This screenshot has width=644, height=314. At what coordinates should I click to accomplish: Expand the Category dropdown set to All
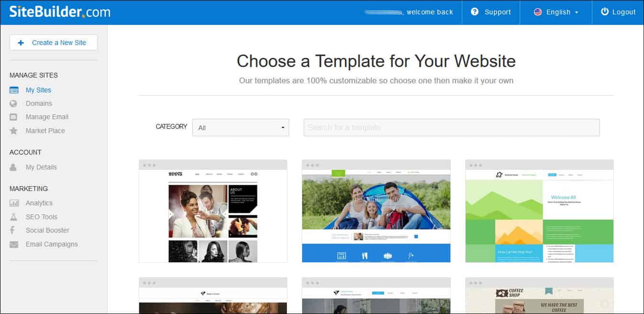240,127
